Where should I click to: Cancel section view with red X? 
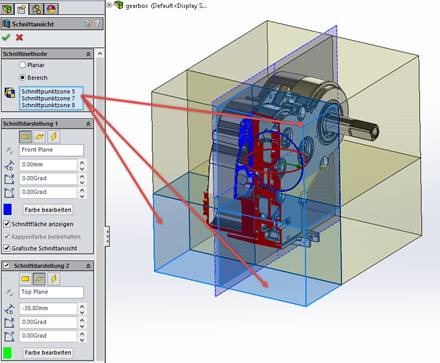pos(19,37)
